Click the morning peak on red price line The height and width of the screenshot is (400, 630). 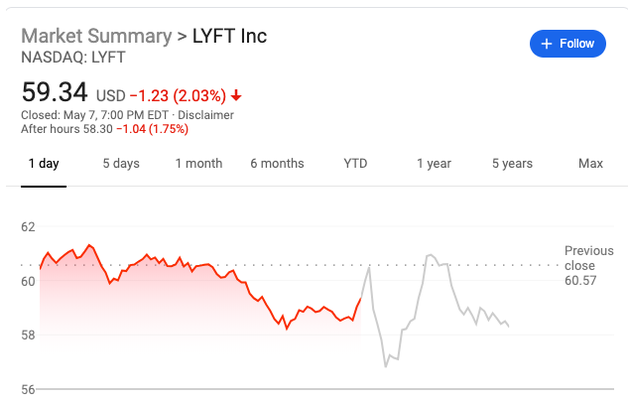(x=89, y=245)
